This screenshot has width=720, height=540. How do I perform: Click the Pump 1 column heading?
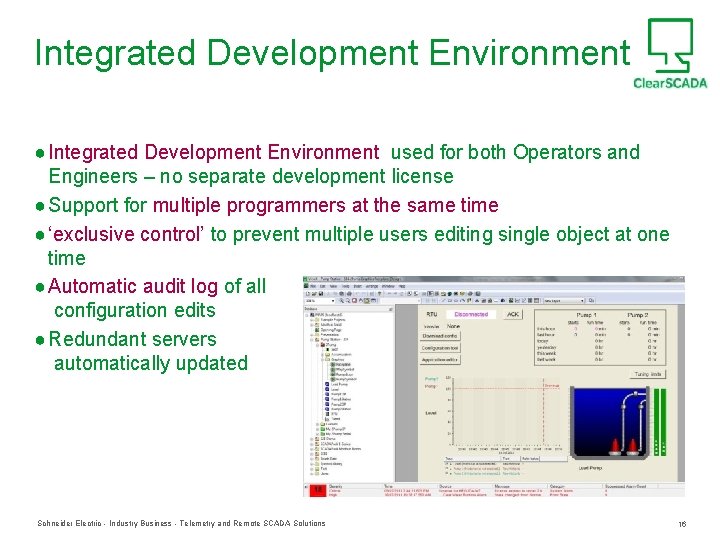[x=586, y=315]
